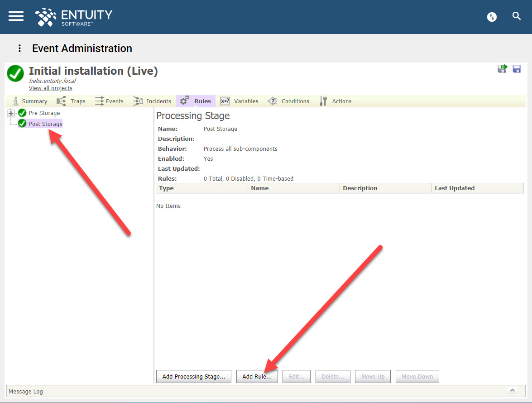Open the hamburger navigation menu
This screenshot has width=532, height=403.
(x=15, y=16)
